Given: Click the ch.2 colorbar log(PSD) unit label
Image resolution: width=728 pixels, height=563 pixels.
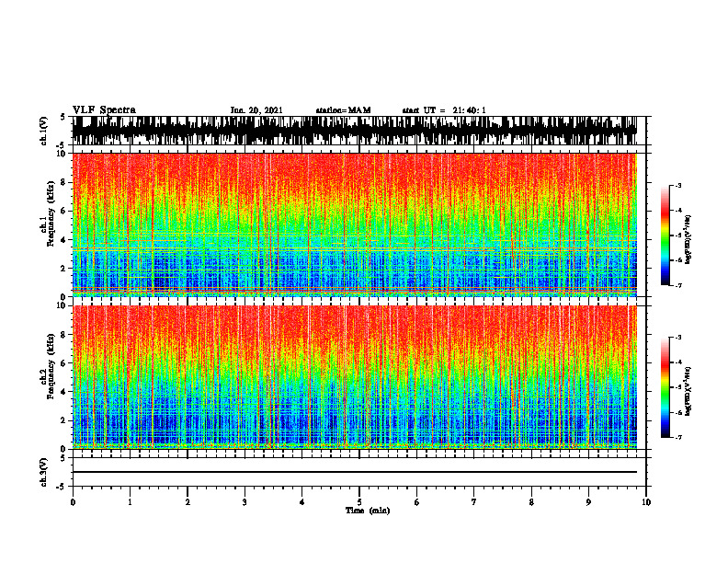Looking at the screenshot, I should tap(688, 390).
